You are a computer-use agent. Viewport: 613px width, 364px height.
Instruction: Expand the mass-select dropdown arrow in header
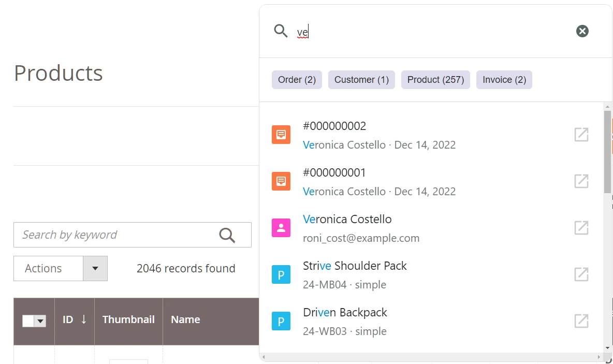[40, 322]
